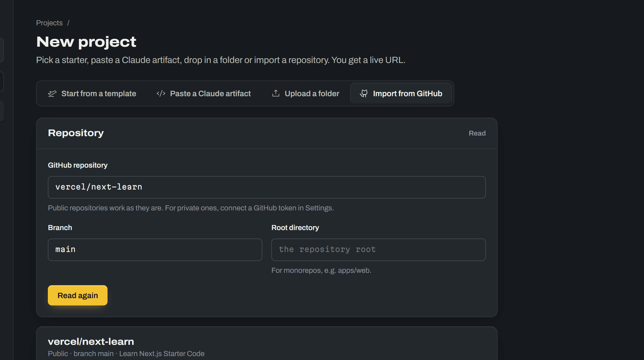Viewport: 644px width, 360px height.
Task: Click the Root directory input field
Action: 379,250
